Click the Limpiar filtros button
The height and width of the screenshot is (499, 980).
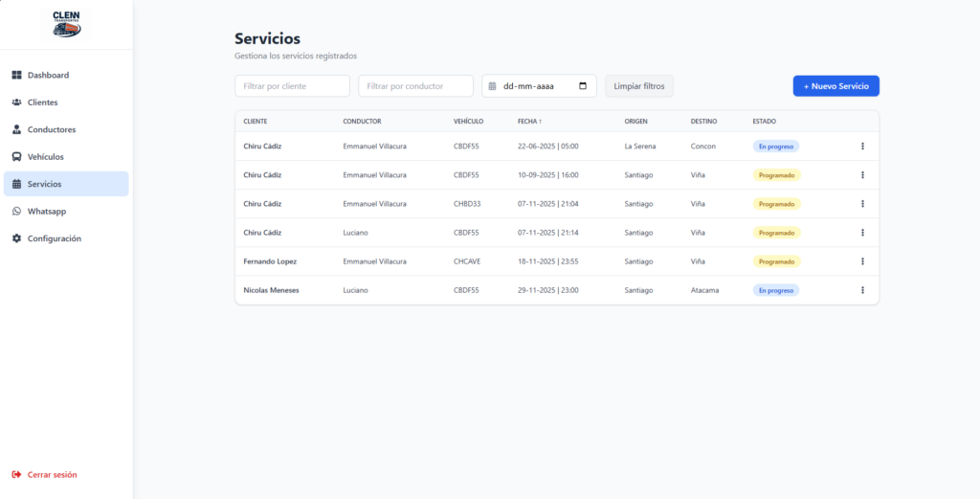pos(638,86)
